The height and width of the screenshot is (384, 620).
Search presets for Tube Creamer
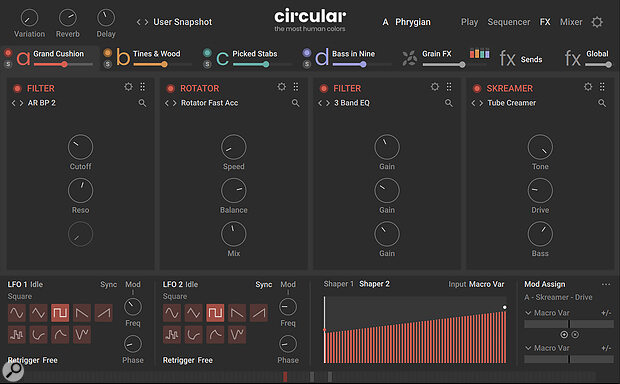(602, 103)
